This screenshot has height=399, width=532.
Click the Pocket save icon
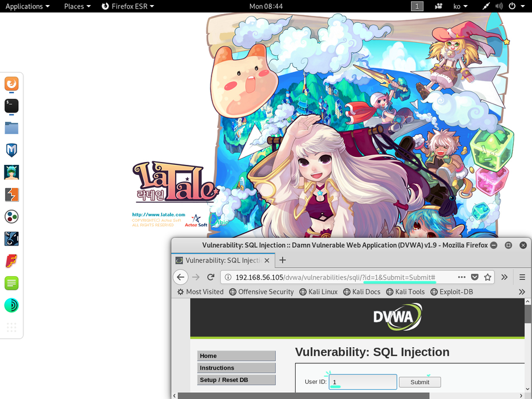pyautogui.click(x=475, y=277)
